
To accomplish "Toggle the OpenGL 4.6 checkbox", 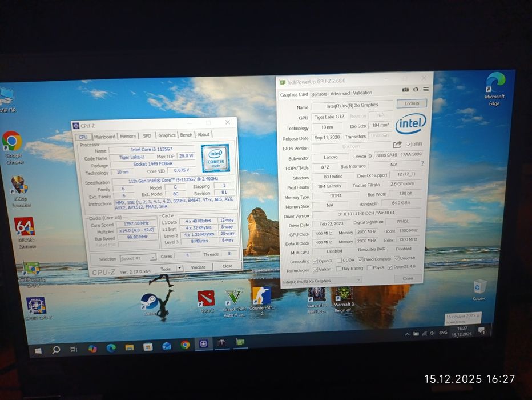I will pyautogui.click(x=390, y=267).
